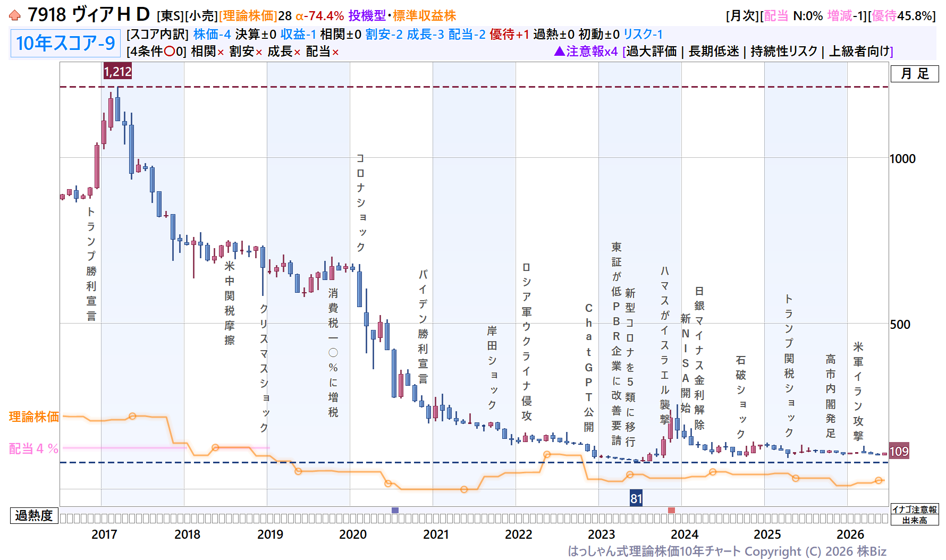
Task: Click the 石破ショック event annotation
Action: (x=741, y=397)
